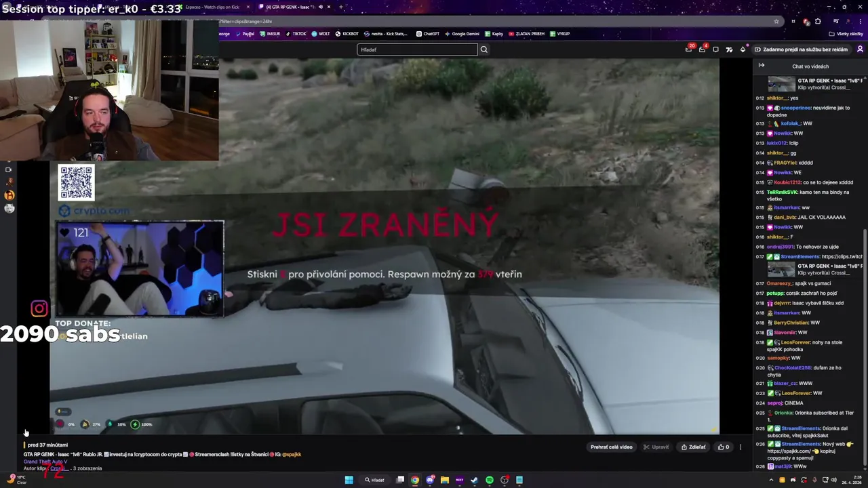
Task: Open the ChatGPT bookmark
Action: pyautogui.click(x=428, y=34)
